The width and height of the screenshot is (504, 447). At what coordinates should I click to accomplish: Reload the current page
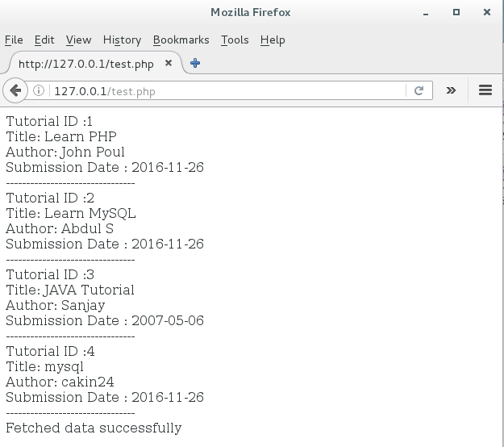419,91
